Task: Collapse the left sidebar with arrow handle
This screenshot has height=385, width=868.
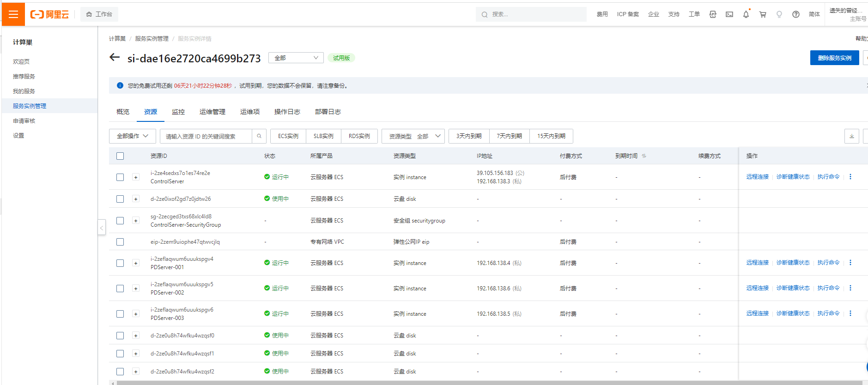Action: coord(102,228)
